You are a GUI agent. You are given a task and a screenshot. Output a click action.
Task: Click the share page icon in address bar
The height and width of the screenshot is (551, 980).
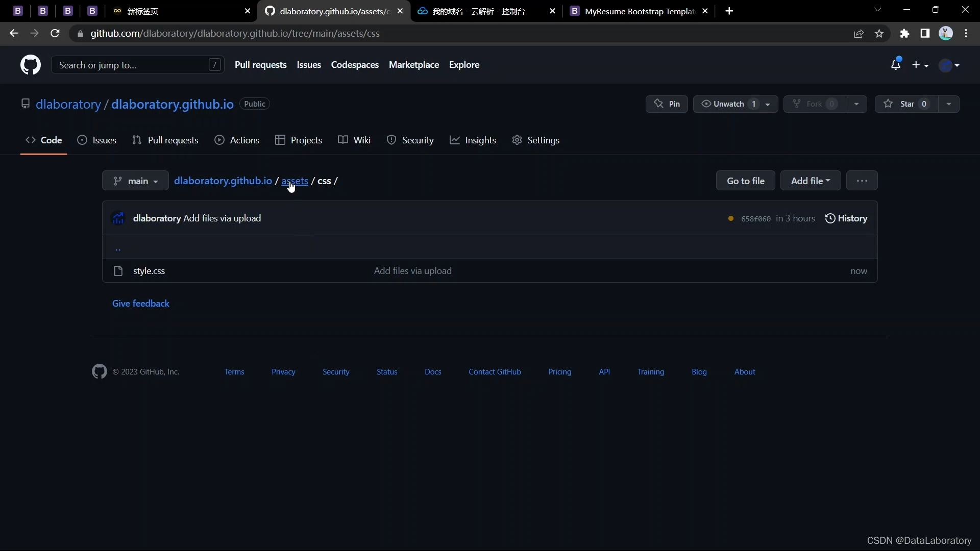point(859,34)
